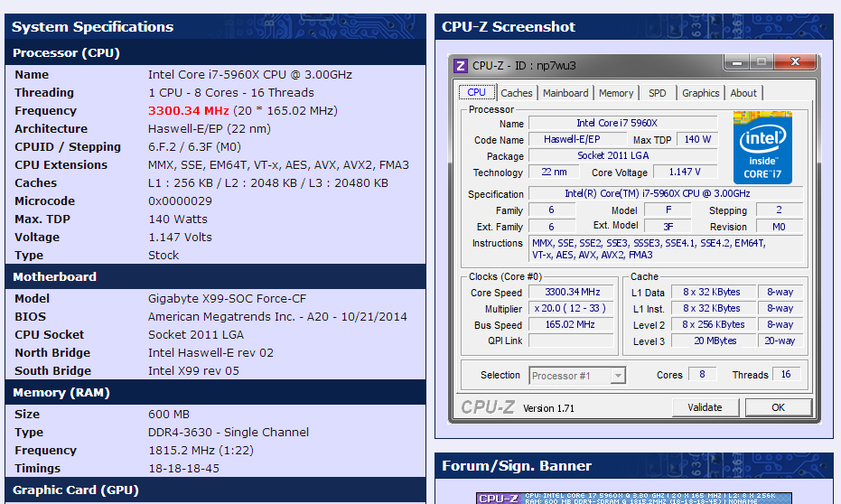Click the 18-18-18-45 timings value

coord(183,469)
